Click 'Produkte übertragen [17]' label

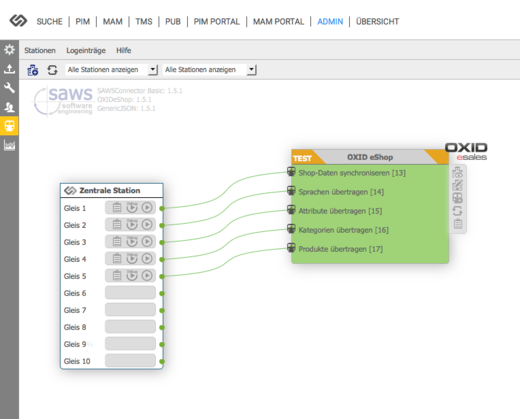click(341, 249)
